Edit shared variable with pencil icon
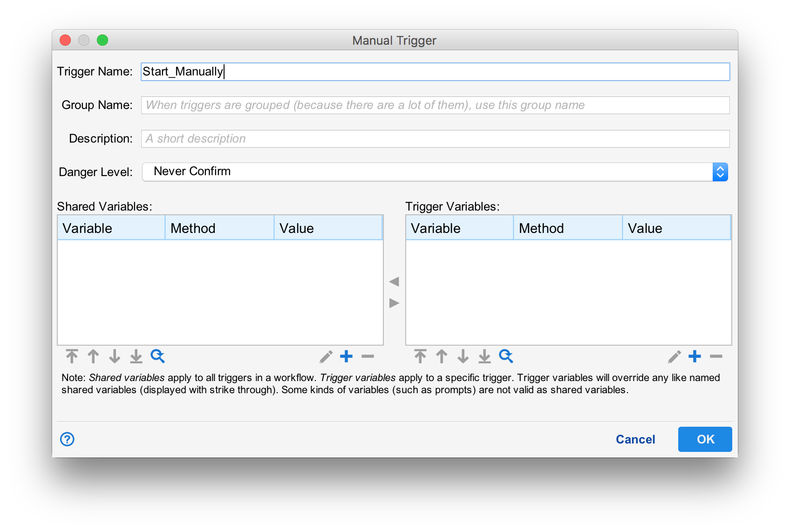The image size is (790, 532). point(326,357)
